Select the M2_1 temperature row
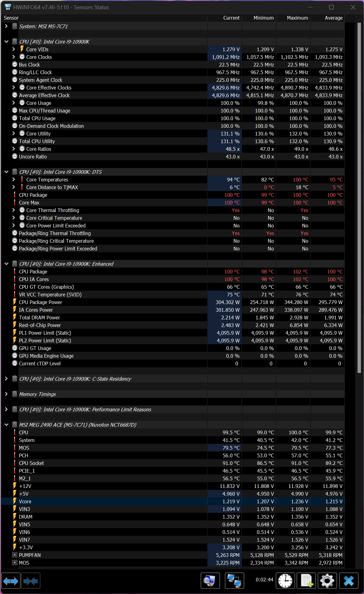Screen dimensions: 364x594 [173, 478]
